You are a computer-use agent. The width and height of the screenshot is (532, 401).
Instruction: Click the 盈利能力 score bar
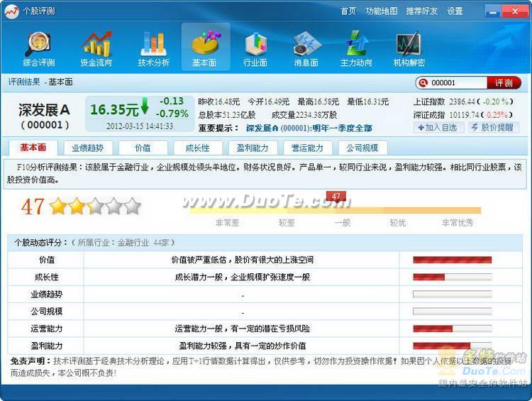coord(453,346)
